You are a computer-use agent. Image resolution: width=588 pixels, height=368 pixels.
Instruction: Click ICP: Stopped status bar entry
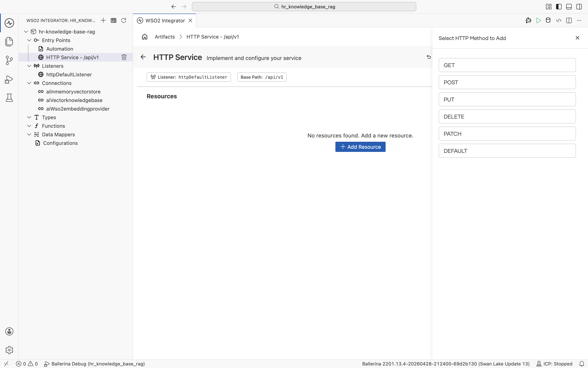[x=554, y=364]
